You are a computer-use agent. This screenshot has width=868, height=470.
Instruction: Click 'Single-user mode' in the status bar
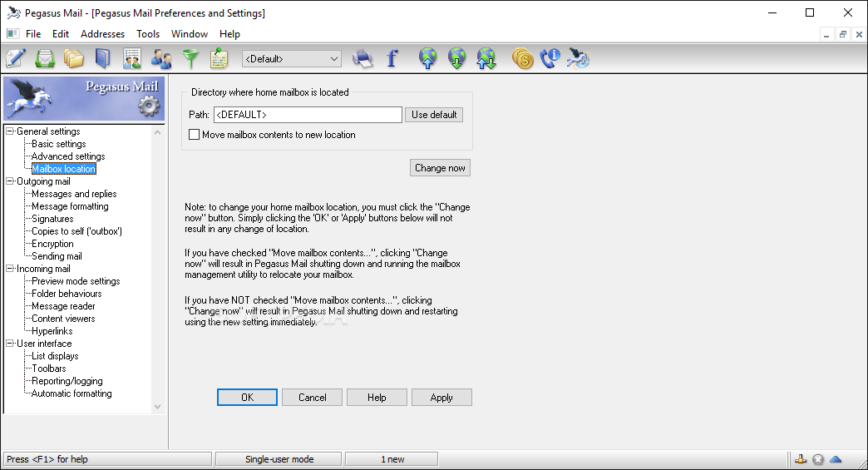point(279,459)
